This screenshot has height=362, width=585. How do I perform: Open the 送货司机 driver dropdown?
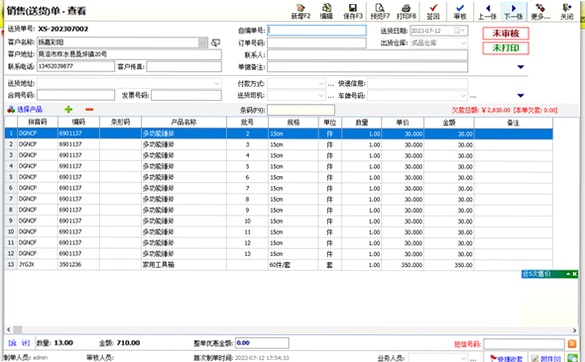(321, 96)
